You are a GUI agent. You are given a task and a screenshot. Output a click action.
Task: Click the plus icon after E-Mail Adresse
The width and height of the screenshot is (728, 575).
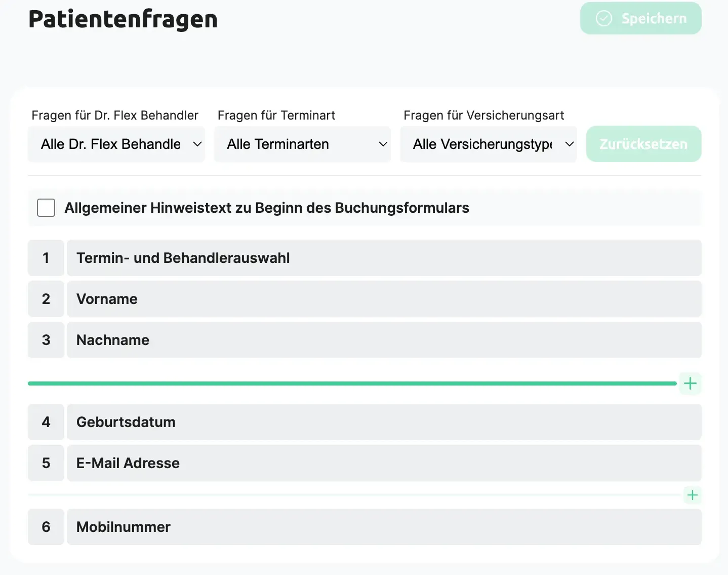(x=693, y=495)
